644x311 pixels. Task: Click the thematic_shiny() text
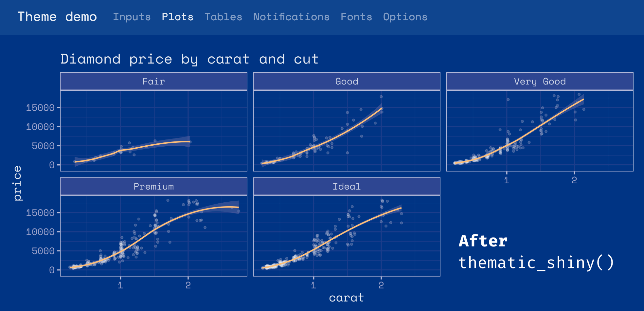tap(536, 263)
